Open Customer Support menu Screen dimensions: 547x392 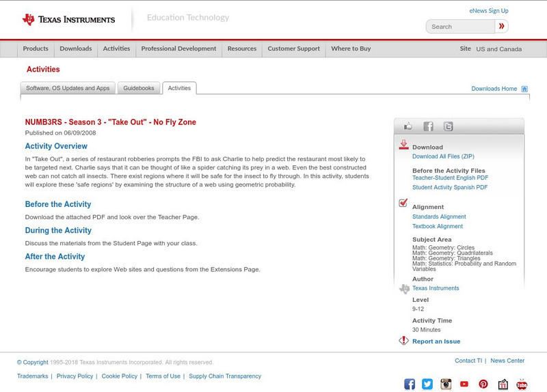pyautogui.click(x=294, y=48)
